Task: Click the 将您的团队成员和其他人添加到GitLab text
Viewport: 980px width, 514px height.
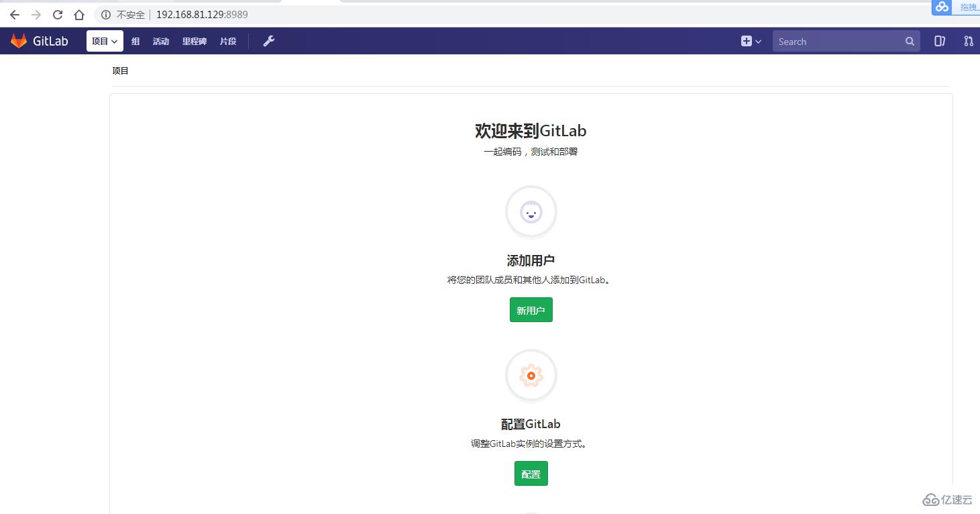Action: point(529,280)
